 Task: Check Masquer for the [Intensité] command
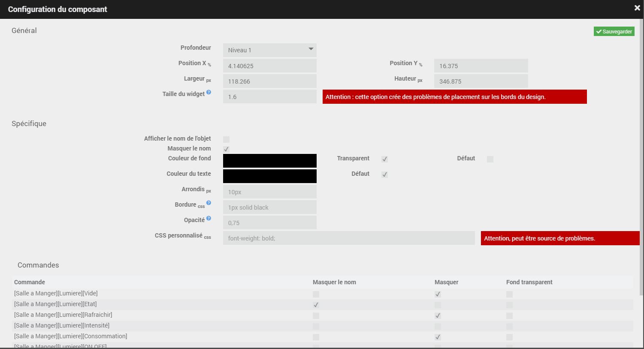tap(438, 326)
